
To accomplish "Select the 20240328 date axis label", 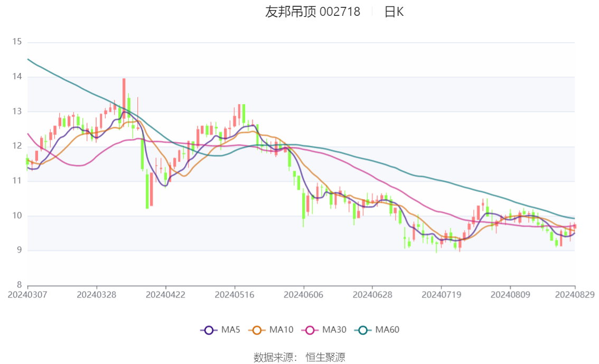I will [97, 295].
